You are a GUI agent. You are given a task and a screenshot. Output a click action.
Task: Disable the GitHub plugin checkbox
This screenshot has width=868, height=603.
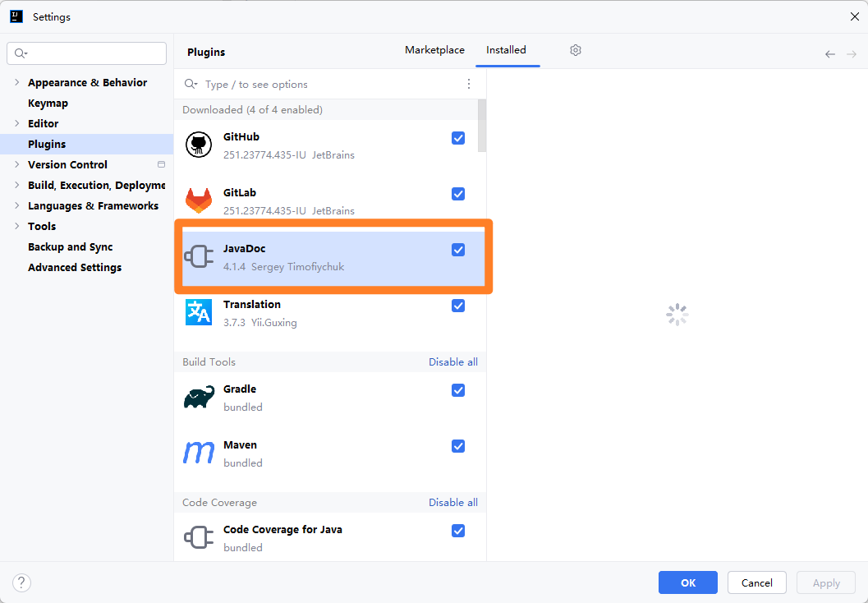pyautogui.click(x=457, y=138)
